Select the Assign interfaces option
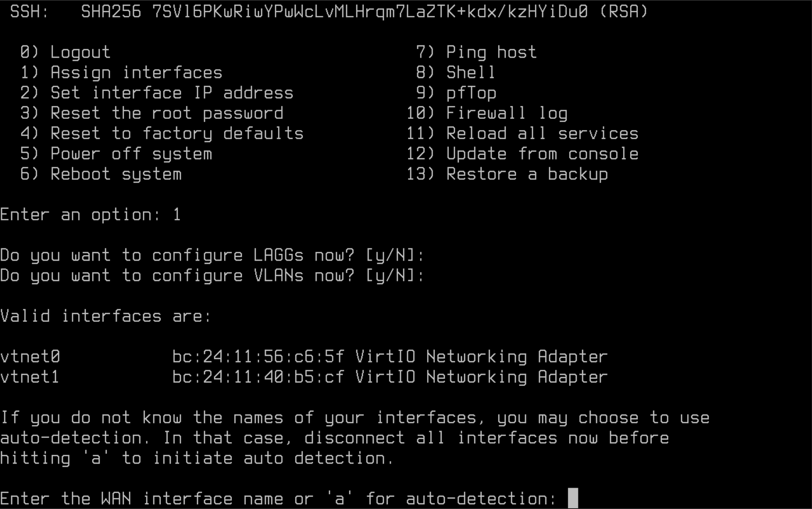Screen dimensions: 812x509 (136, 73)
